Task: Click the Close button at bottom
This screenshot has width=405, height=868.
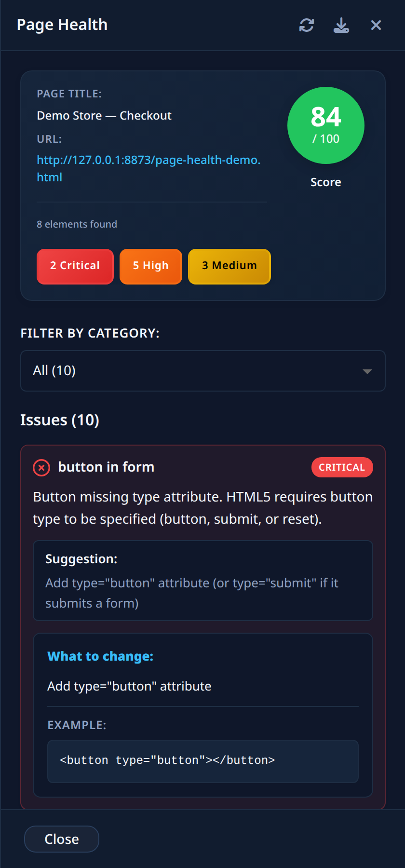Action: pyautogui.click(x=62, y=839)
